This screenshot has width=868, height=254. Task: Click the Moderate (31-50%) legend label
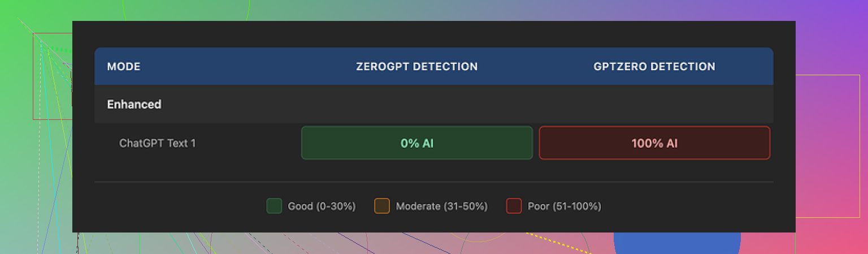click(441, 206)
